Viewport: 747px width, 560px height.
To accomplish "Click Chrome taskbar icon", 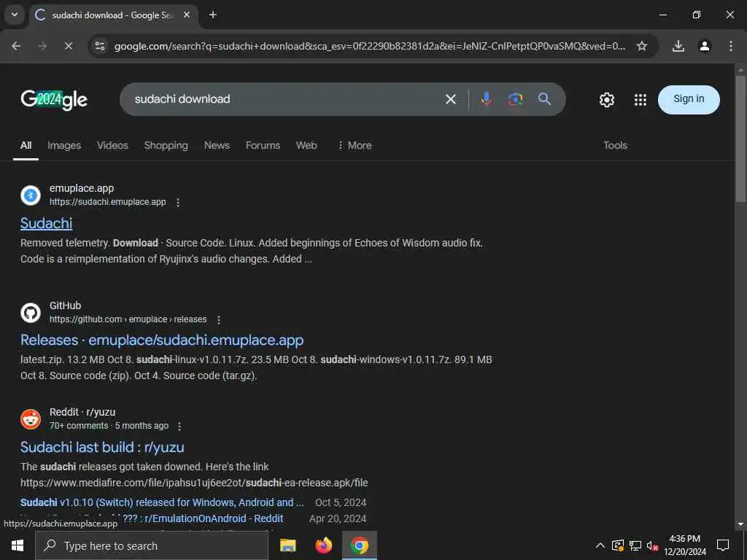I will 359,545.
